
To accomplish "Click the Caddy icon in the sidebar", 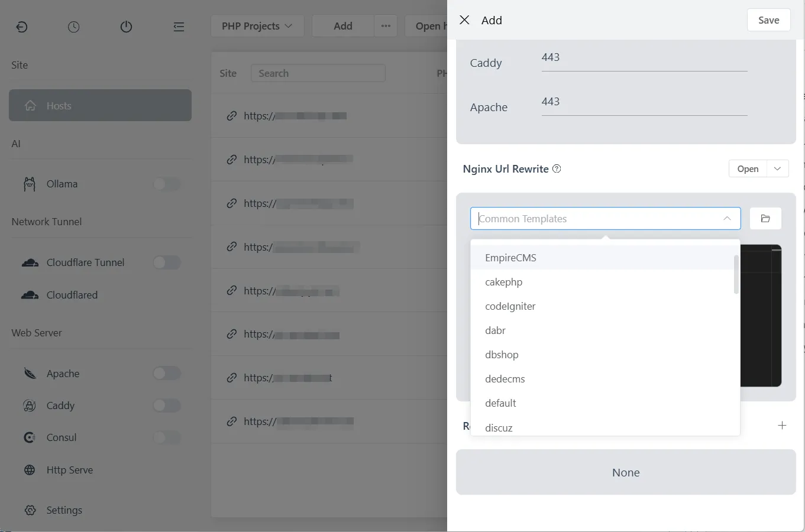I will [x=30, y=406].
